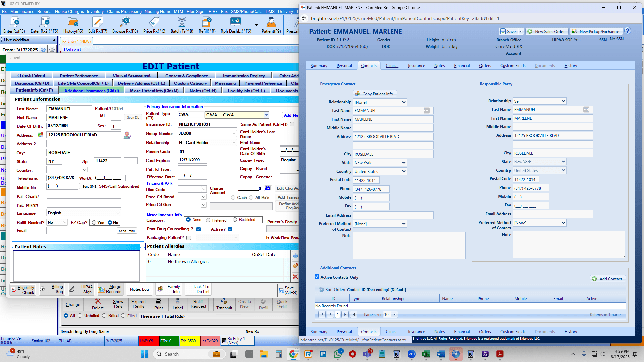Open Emergency Contact Preferred Method dropdown

(380, 224)
